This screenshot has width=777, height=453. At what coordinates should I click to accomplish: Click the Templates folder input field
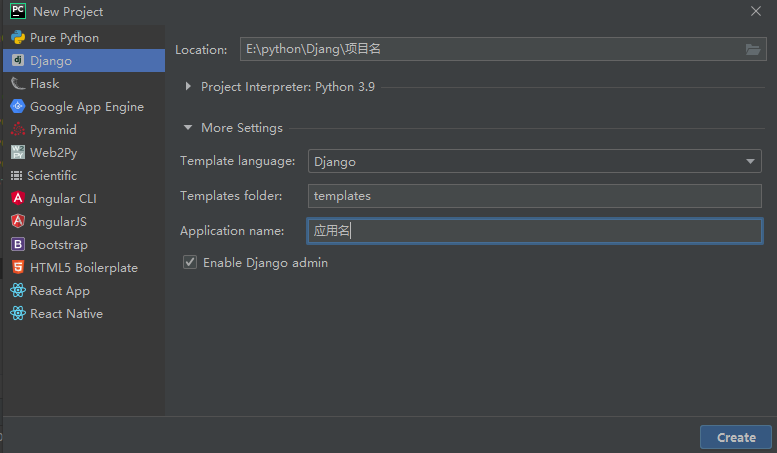tap(534, 196)
